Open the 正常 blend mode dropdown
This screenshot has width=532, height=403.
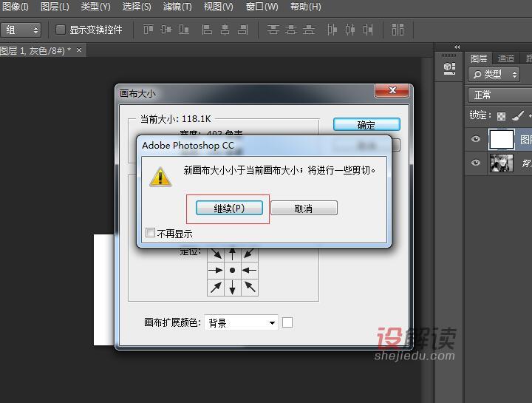click(500, 95)
